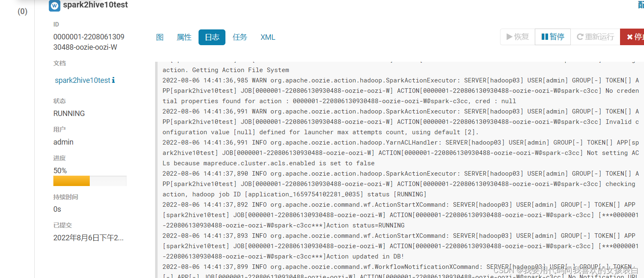
Task: Open the 任务 tasks tab
Action: coord(240,37)
